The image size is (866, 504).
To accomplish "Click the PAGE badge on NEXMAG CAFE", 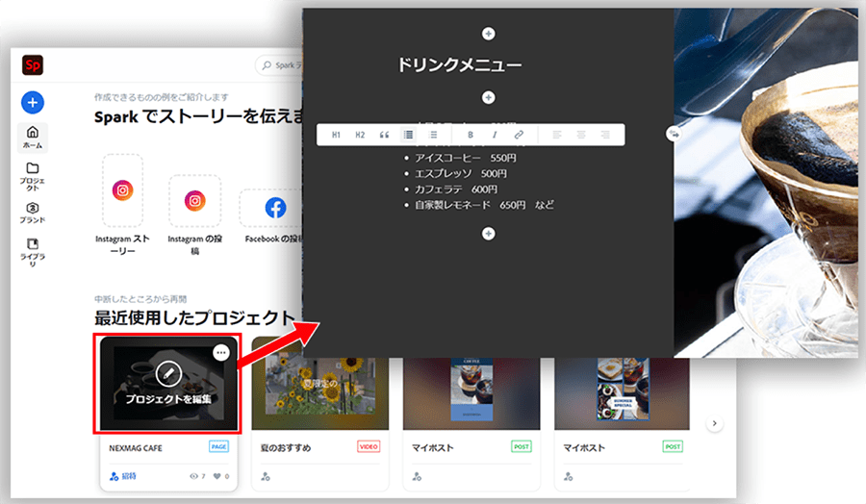I will (218, 446).
